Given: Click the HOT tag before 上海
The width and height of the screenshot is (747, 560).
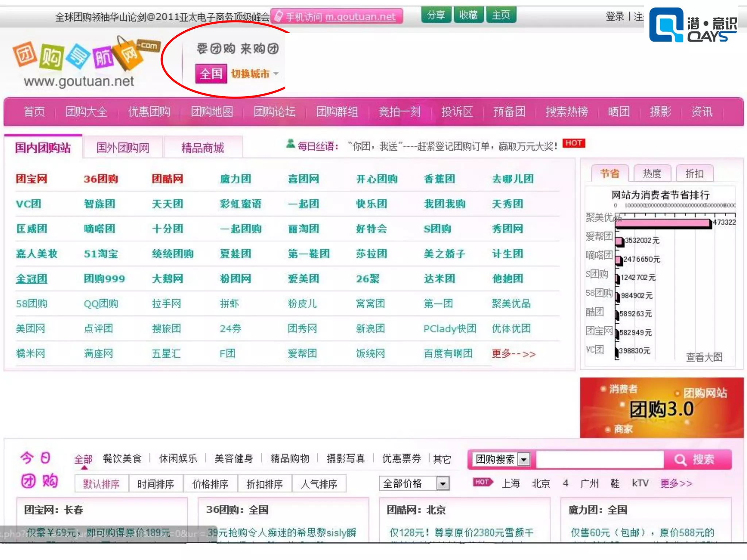Looking at the screenshot, I should click(x=482, y=482).
